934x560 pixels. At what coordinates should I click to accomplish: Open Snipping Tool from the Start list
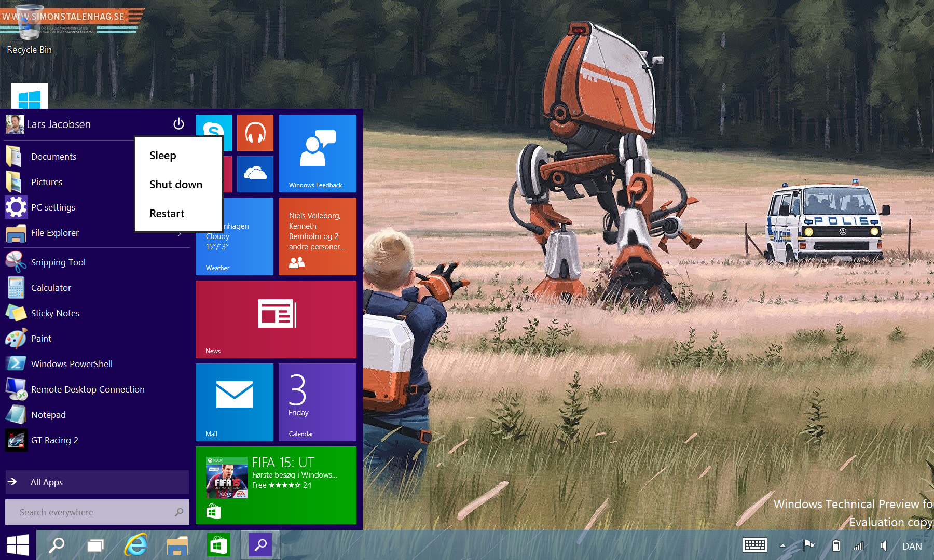(x=58, y=262)
